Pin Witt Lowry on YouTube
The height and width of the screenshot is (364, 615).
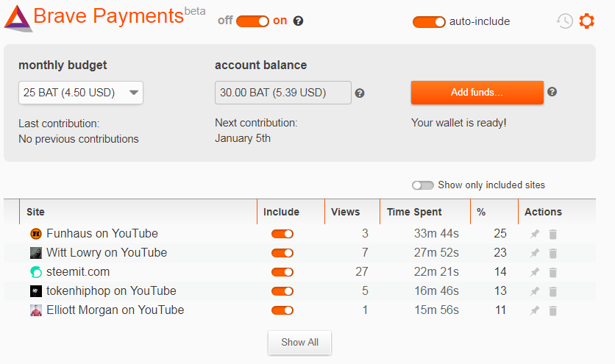pos(535,253)
